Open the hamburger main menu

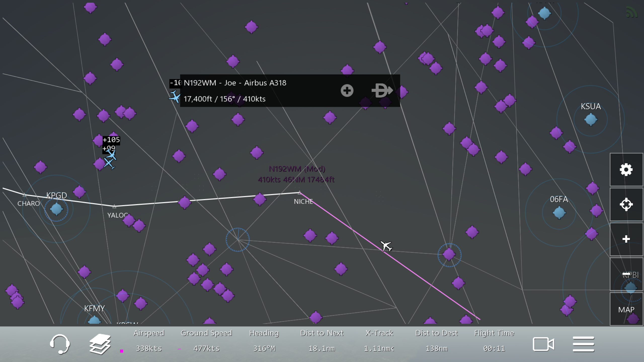583,344
